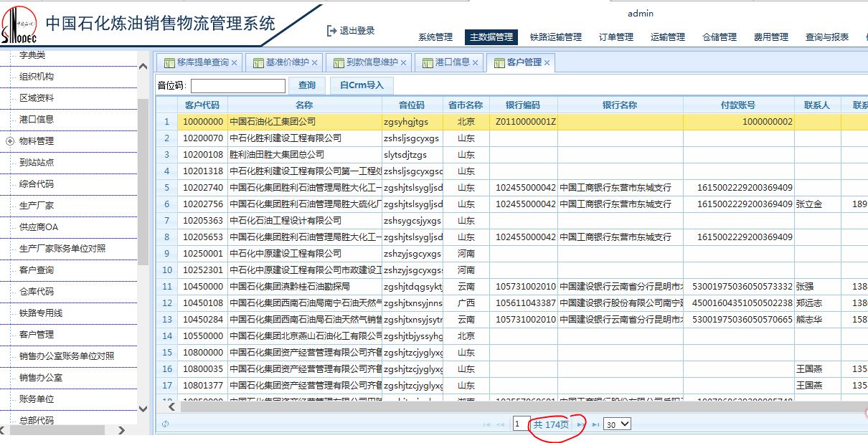Image resolution: width=868 pixels, height=443 pixels.
Task: Close the 移库提单查询 tab
Action: point(234,63)
